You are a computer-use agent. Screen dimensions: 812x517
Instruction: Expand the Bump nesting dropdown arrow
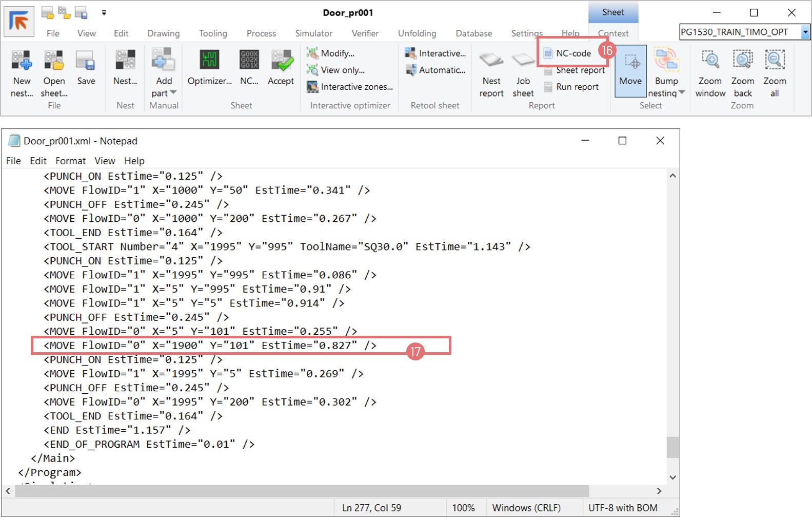(682, 93)
